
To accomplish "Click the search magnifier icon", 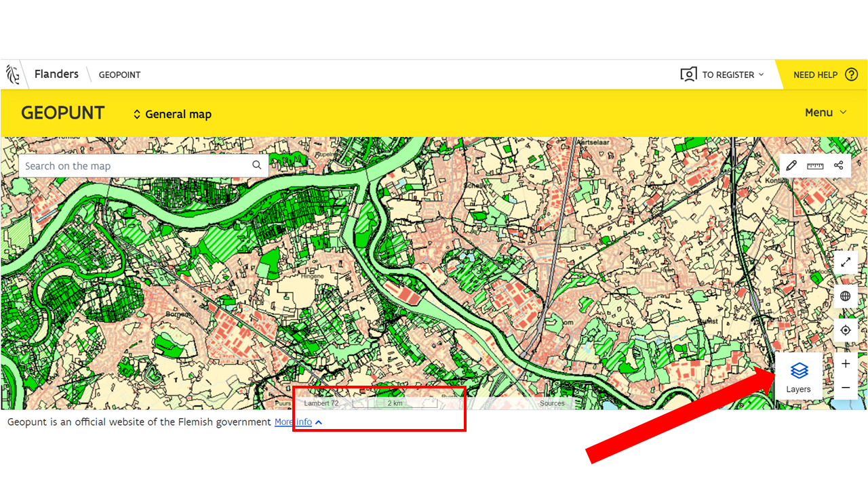I will click(256, 165).
